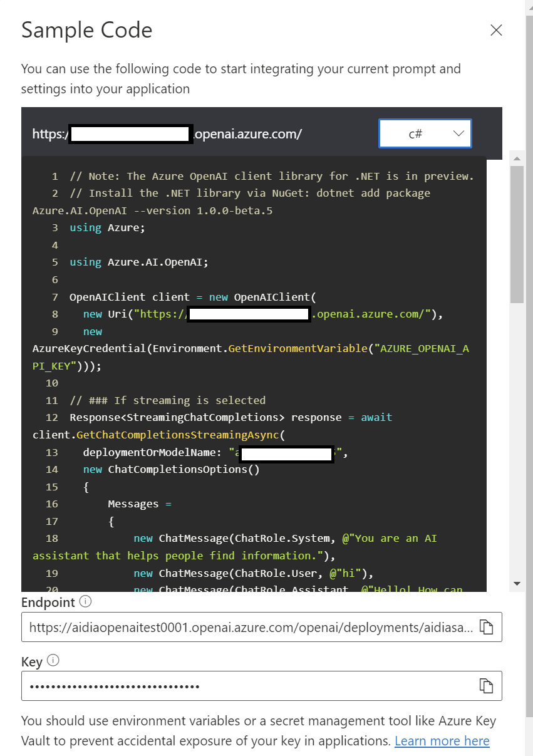
Task: Click 'Messages =' code line
Action: (x=140, y=504)
